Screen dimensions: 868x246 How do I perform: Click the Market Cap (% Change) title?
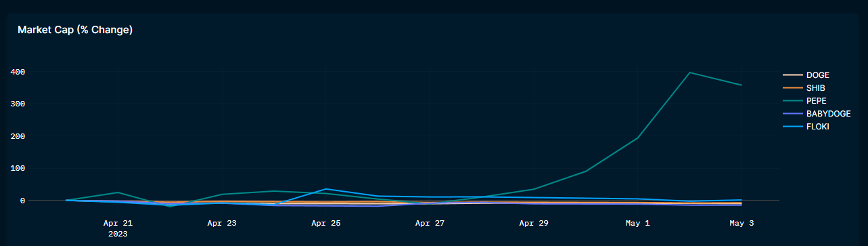[75, 30]
